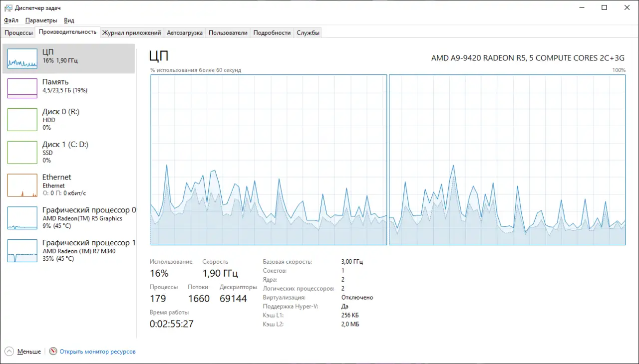Click the CPU mini-graph thumbnail in sidebar
Screen dimensions: 639x364
(x=22, y=58)
